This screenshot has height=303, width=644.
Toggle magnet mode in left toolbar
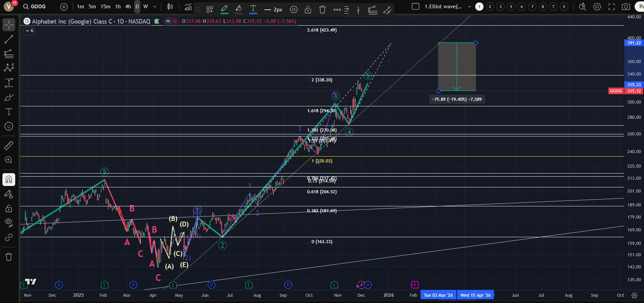tap(9, 179)
